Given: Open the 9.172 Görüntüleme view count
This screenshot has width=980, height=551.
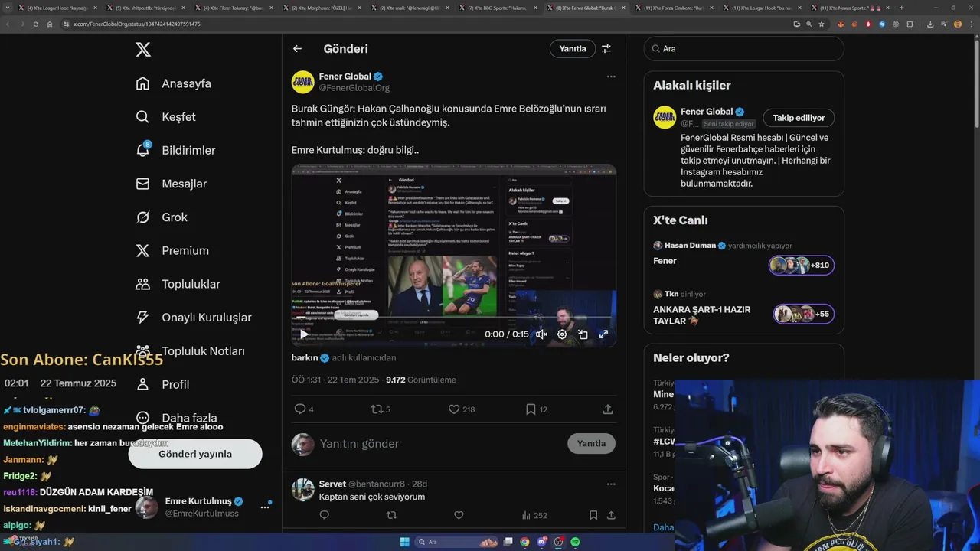Looking at the screenshot, I should click(x=420, y=380).
